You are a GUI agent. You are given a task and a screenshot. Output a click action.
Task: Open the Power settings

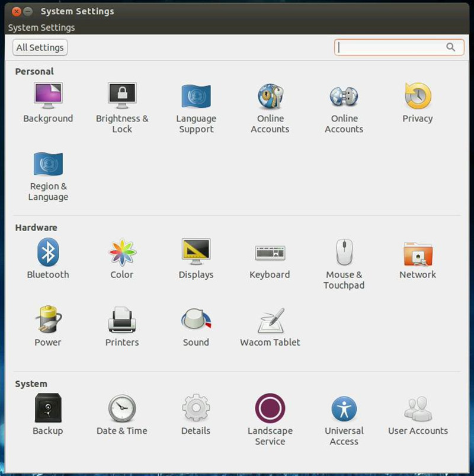48,327
